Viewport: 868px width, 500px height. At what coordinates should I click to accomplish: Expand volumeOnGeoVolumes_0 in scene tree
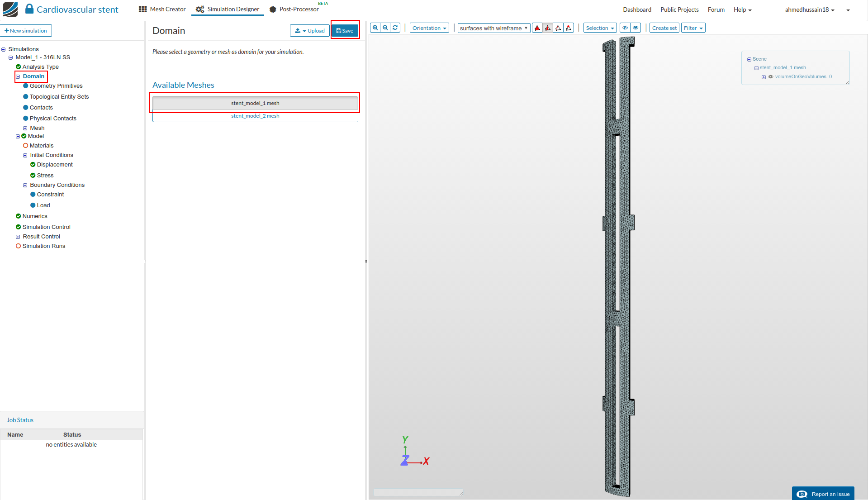(x=764, y=77)
